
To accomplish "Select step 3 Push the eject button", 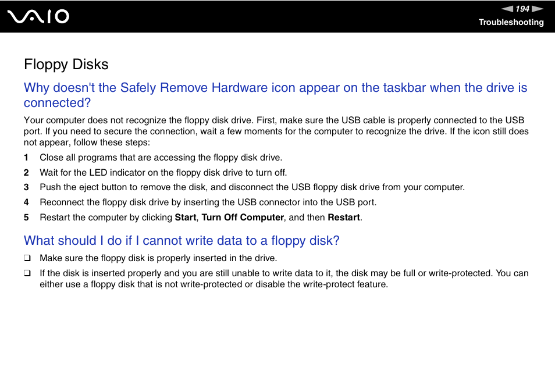I will [x=244, y=187].
